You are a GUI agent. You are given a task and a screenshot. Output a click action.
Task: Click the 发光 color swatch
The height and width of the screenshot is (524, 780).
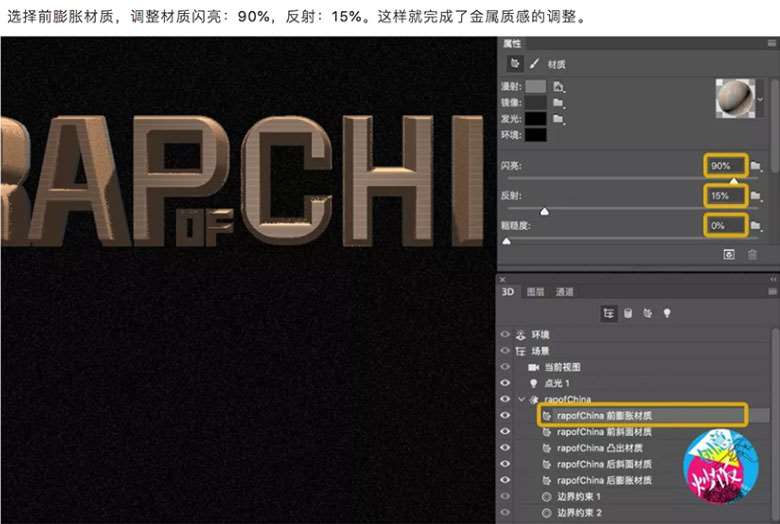coord(536,118)
